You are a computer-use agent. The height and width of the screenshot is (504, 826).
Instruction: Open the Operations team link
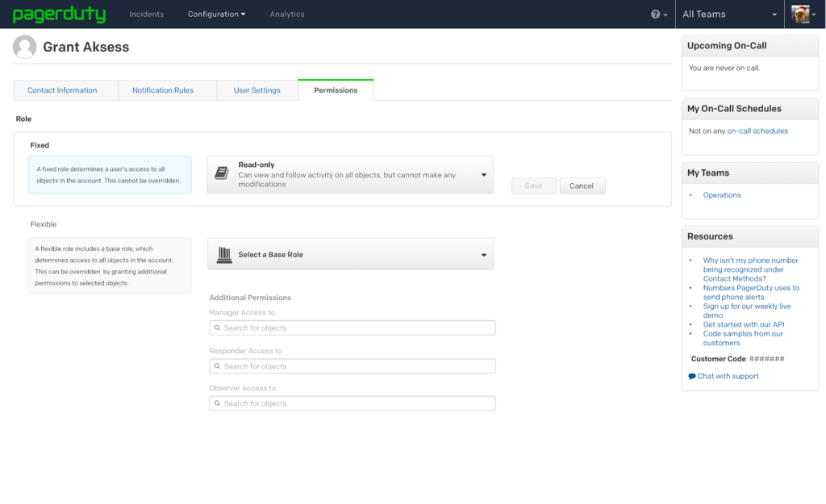pyautogui.click(x=721, y=195)
